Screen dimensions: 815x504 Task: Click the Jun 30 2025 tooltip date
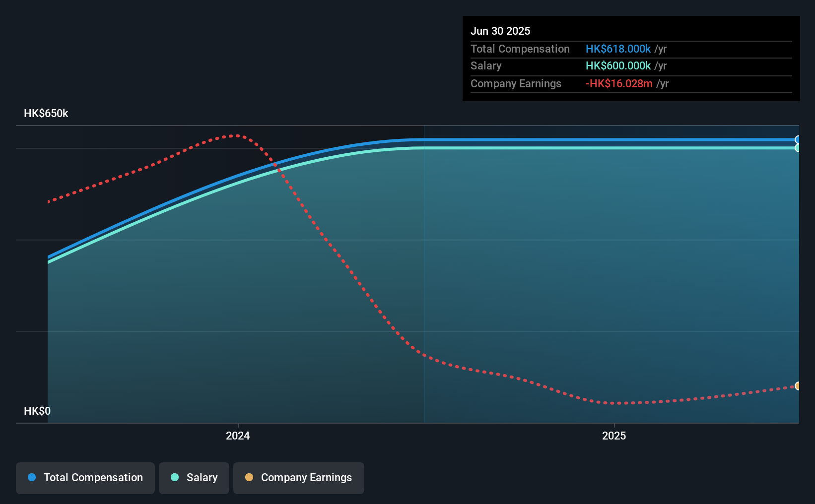[500, 31]
